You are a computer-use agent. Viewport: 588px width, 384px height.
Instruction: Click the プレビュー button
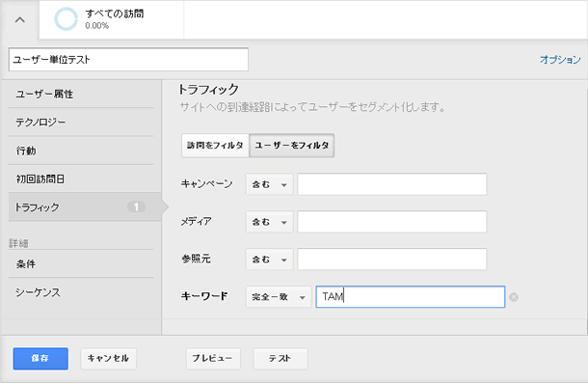[213, 359]
